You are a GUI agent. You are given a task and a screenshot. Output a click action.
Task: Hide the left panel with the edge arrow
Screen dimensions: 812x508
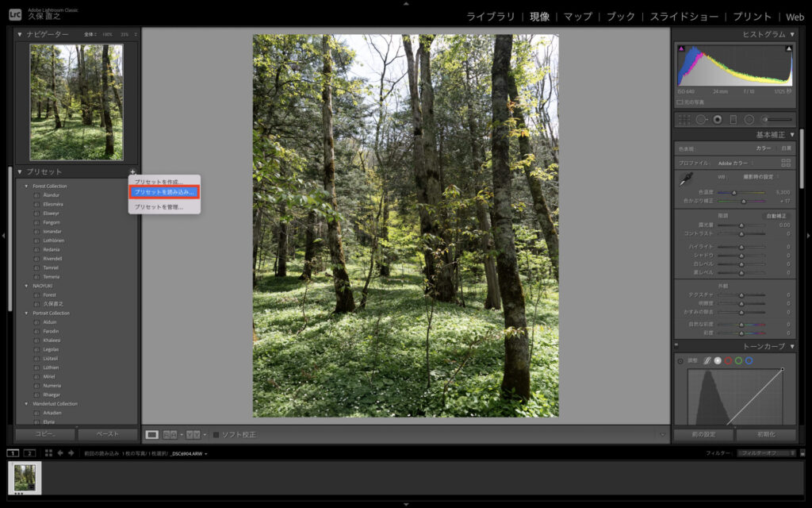[x=3, y=235]
